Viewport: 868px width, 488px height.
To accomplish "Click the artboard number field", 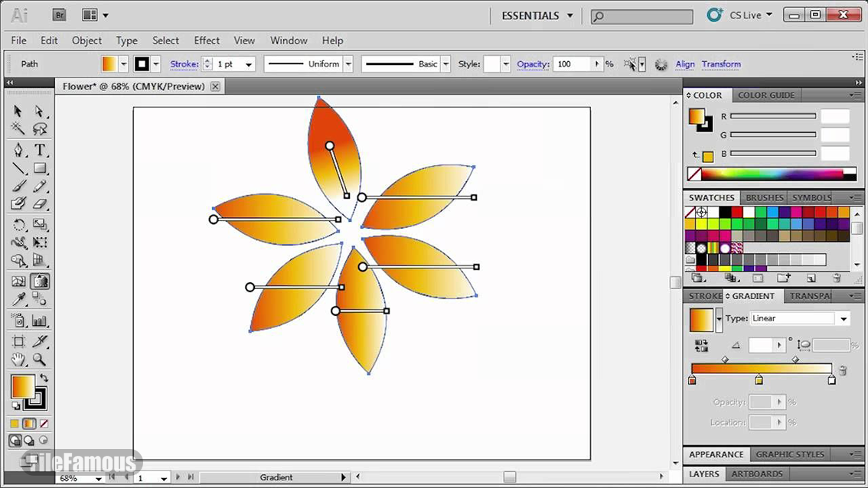I will click(147, 478).
